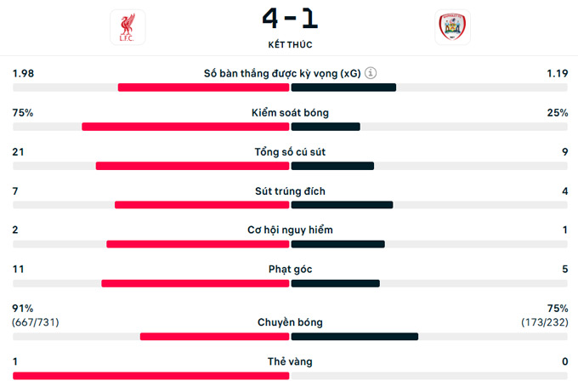
Task: Click the KẾT THÚC match status label
Action: click(x=289, y=43)
